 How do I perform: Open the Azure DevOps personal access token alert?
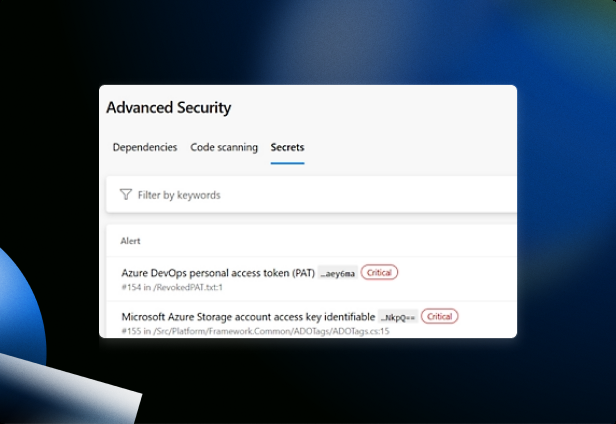coord(218,273)
